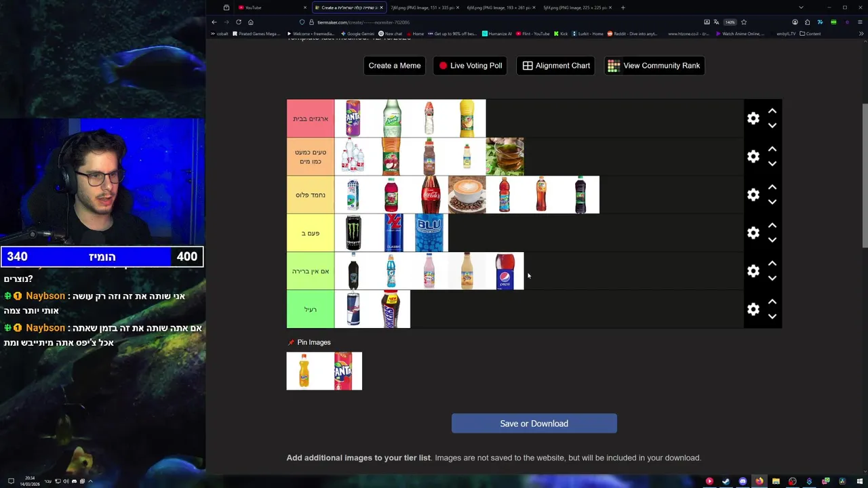This screenshot has height=488, width=868.
Task: Move the coffee tier row down
Action: (x=772, y=202)
